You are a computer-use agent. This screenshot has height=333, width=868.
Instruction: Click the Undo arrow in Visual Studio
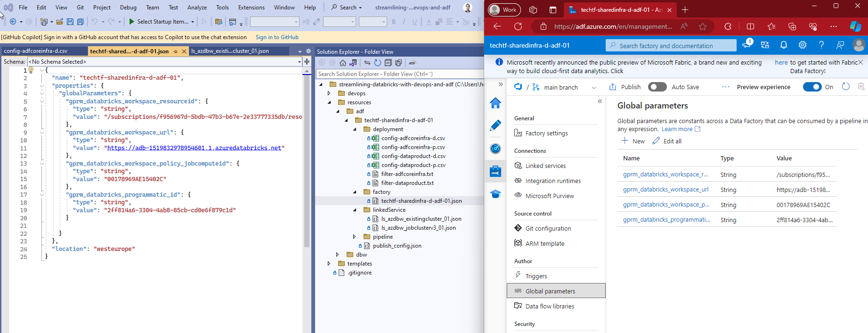[94, 22]
